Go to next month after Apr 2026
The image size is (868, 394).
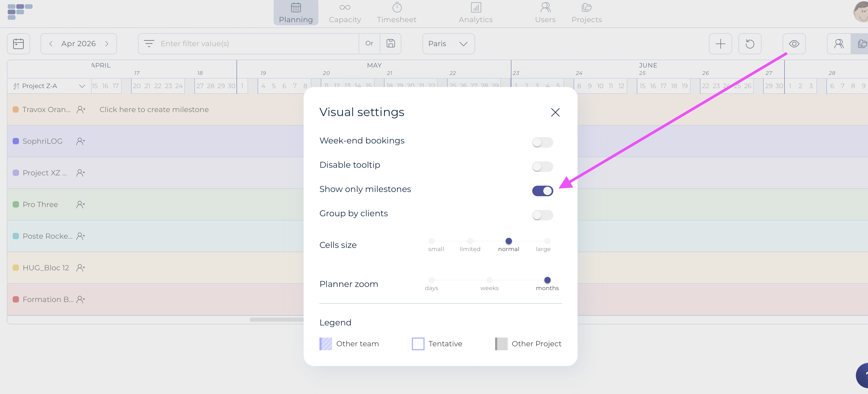click(107, 44)
